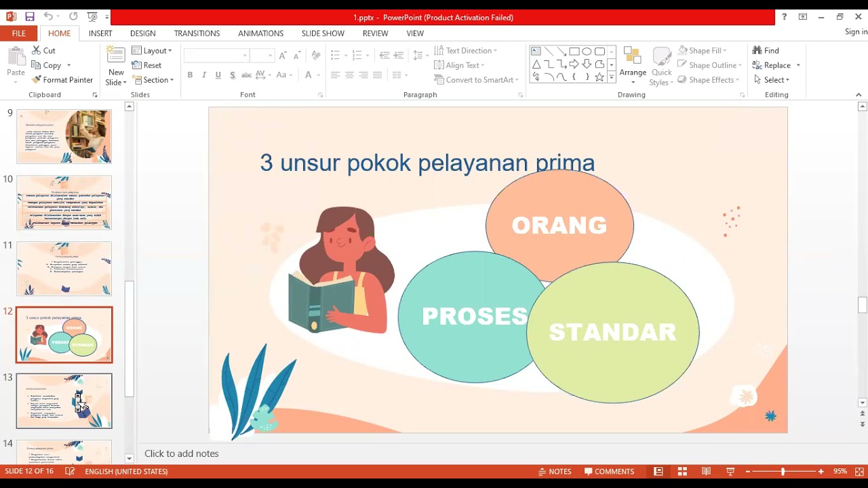Click the Sign in link
868x488 pixels.
tap(856, 32)
